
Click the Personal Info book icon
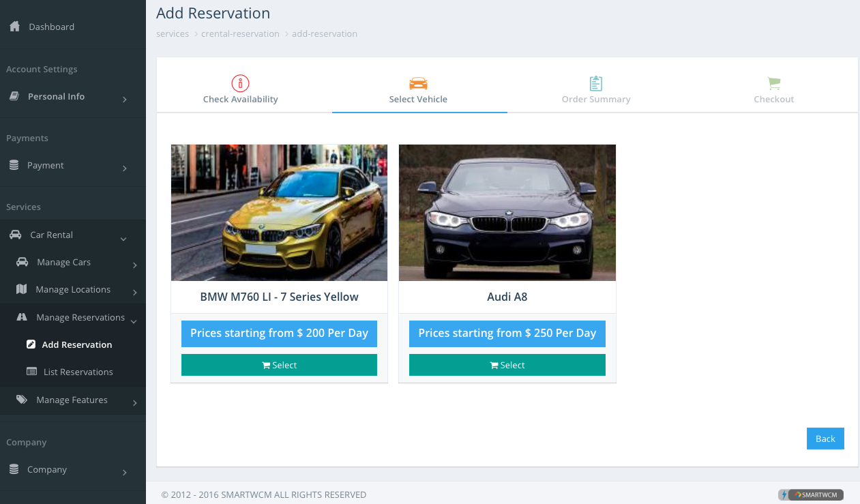point(14,96)
